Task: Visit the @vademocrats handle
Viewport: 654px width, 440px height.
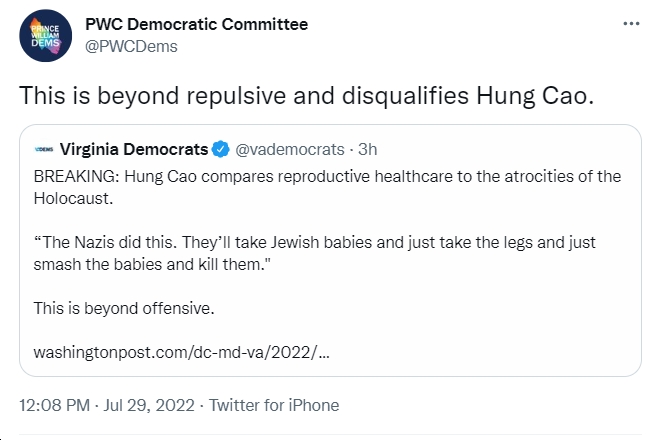Action: [290, 149]
